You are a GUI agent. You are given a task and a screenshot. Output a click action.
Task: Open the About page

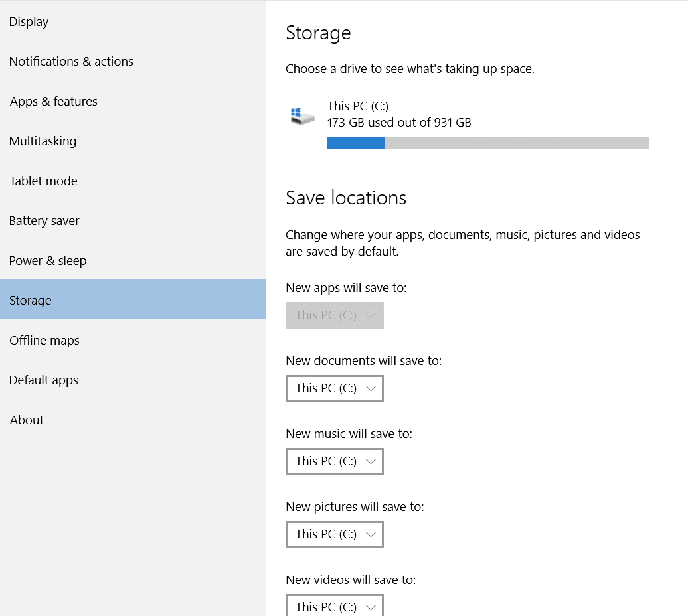[x=133, y=420]
